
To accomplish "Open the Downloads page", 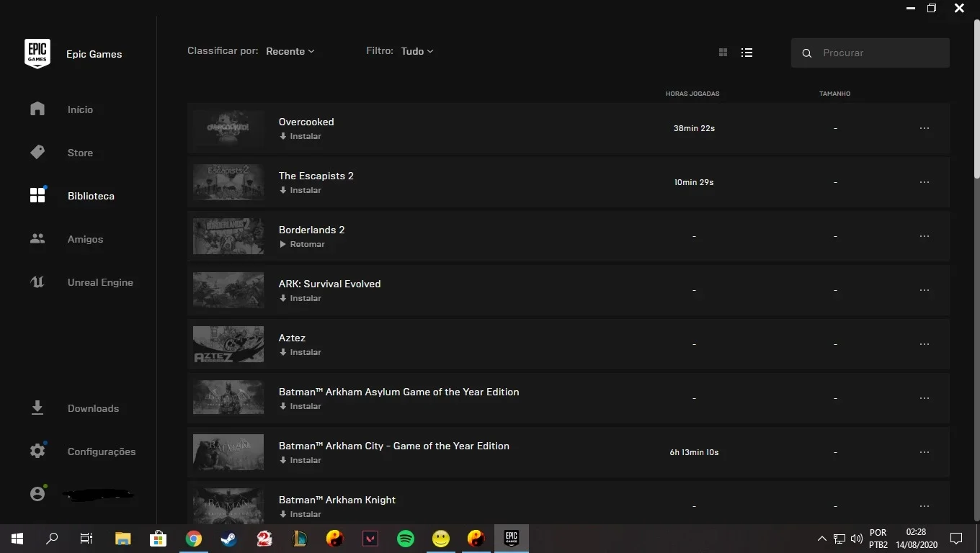I will click(x=93, y=408).
